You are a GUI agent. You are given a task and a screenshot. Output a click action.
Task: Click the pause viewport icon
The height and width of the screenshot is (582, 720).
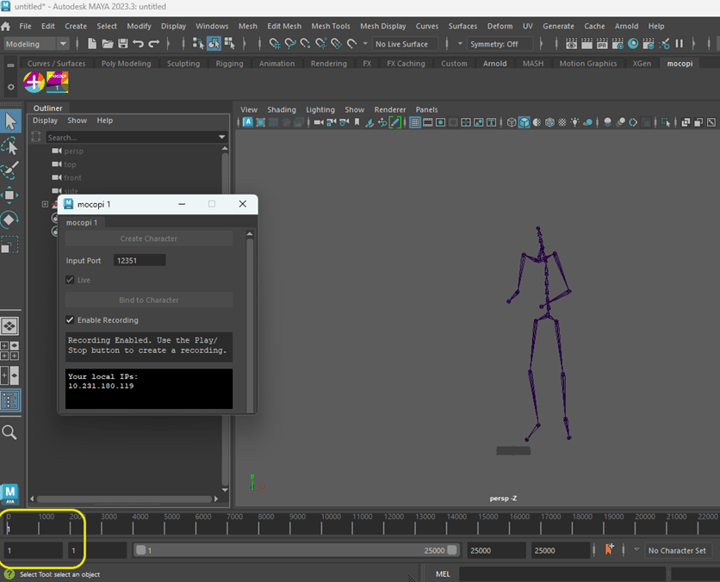[679, 44]
